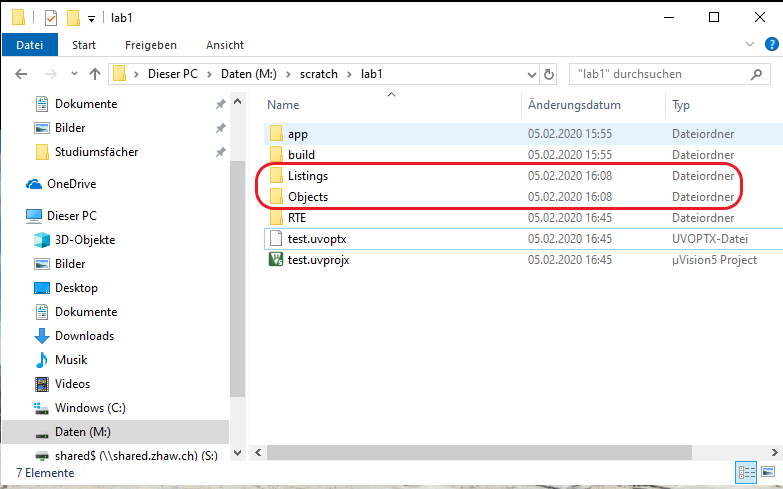This screenshot has height=489, width=783.
Task: Open the help question mark icon
Action: coord(770,45)
